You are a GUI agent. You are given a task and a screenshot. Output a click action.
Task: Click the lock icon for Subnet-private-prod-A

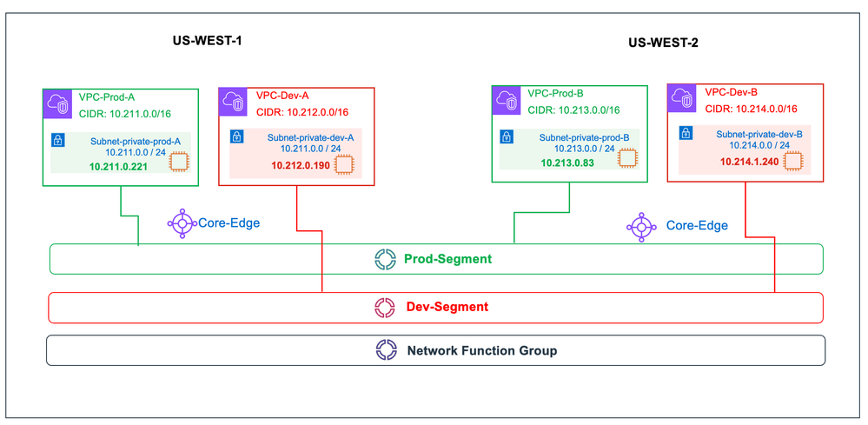tap(58, 140)
